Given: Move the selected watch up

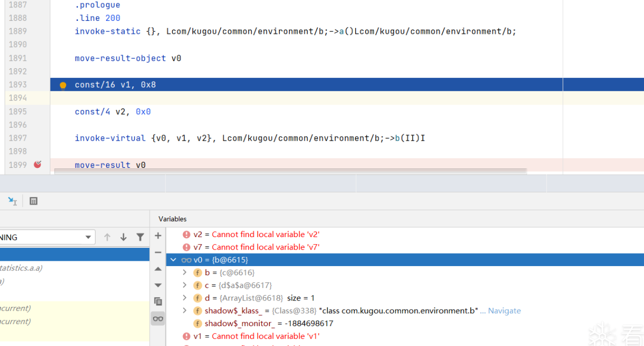Looking at the screenshot, I should click(158, 269).
